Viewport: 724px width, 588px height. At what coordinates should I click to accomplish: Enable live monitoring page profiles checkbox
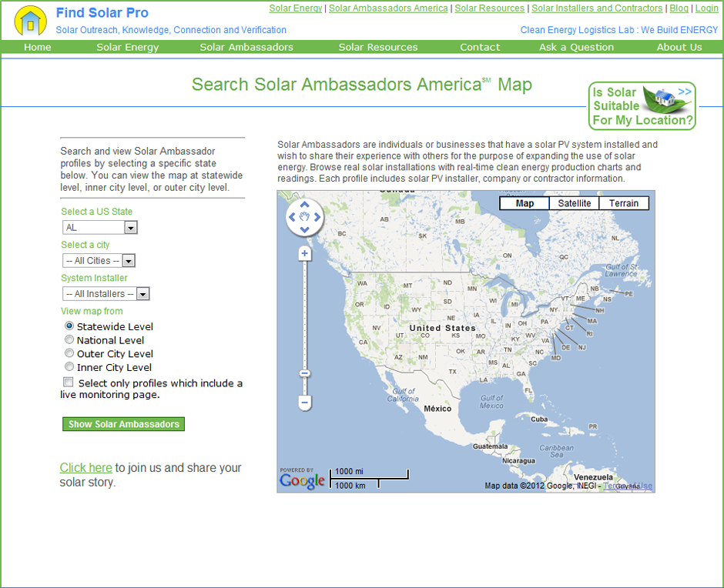coord(69,383)
